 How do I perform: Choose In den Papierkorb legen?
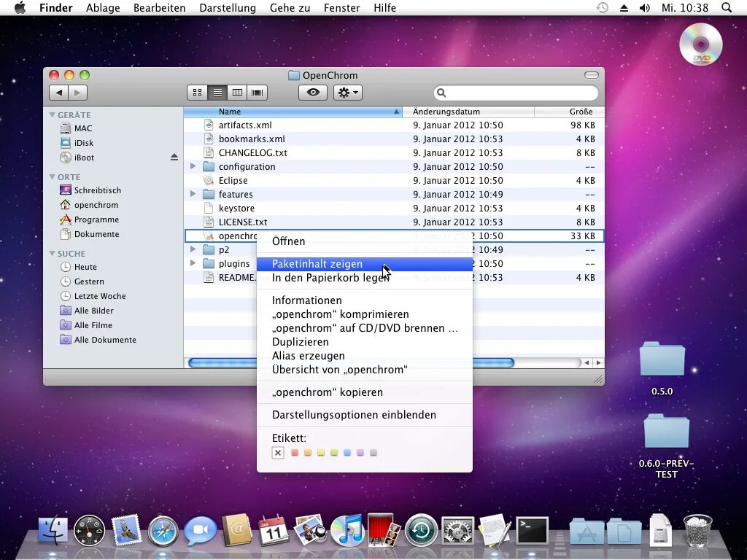365,278
